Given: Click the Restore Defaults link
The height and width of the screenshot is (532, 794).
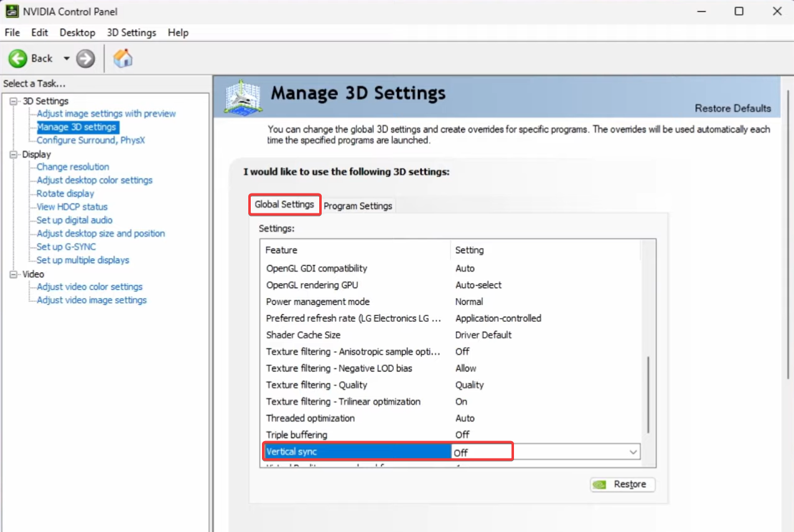Looking at the screenshot, I should (x=732, y=108).
